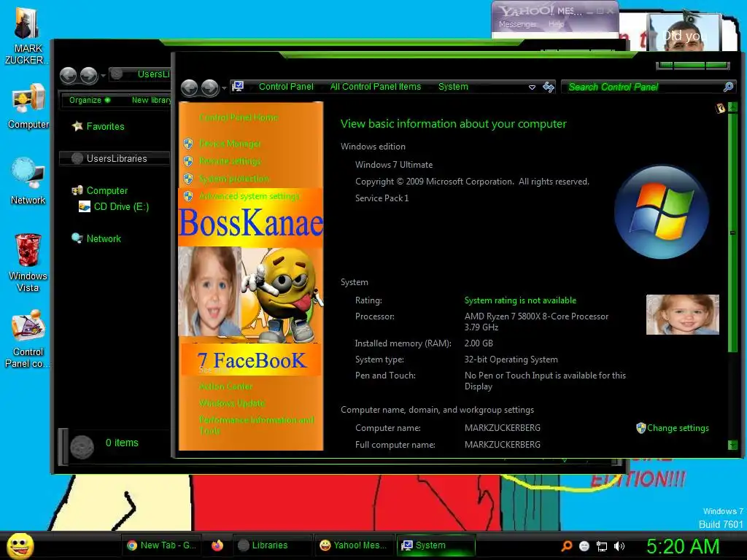Select MARKZUCKERBERG computer name text
This screenshot has width=747, height=560.
tap(502, 427)
